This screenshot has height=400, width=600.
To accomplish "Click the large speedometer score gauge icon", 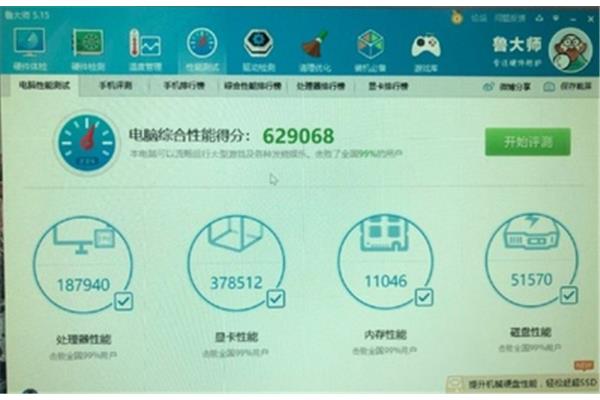I will pos(87,144).
